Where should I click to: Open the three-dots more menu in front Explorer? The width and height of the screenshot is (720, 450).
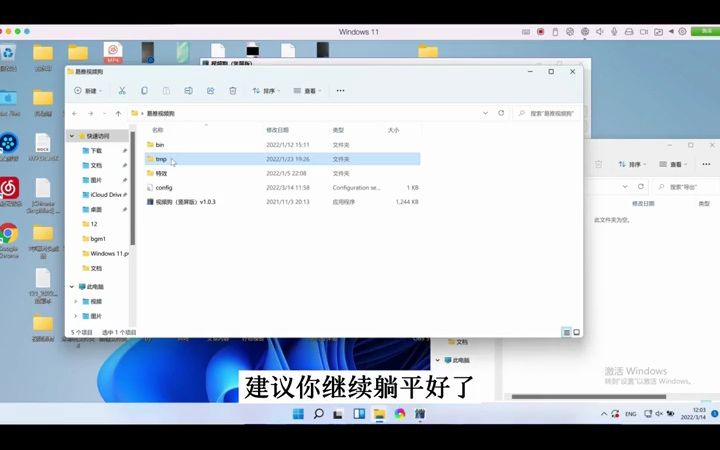pos(340,91)
